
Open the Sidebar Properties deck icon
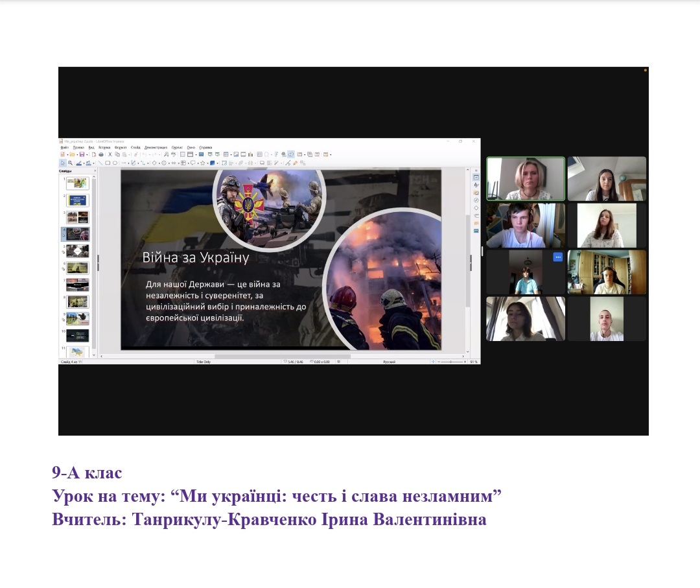click(x=476, y=178)
